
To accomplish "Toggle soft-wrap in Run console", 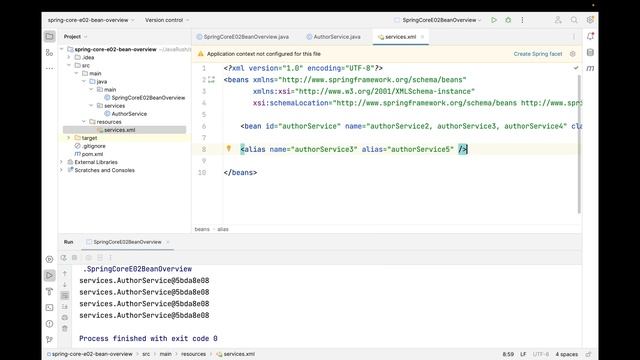I will pyautogui.click(x=65, y=296).
